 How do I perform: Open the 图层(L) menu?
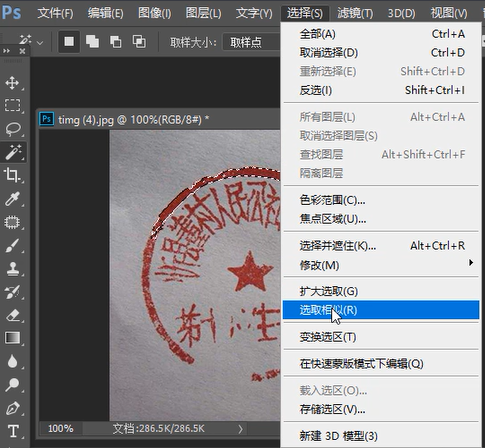[203, 13]
